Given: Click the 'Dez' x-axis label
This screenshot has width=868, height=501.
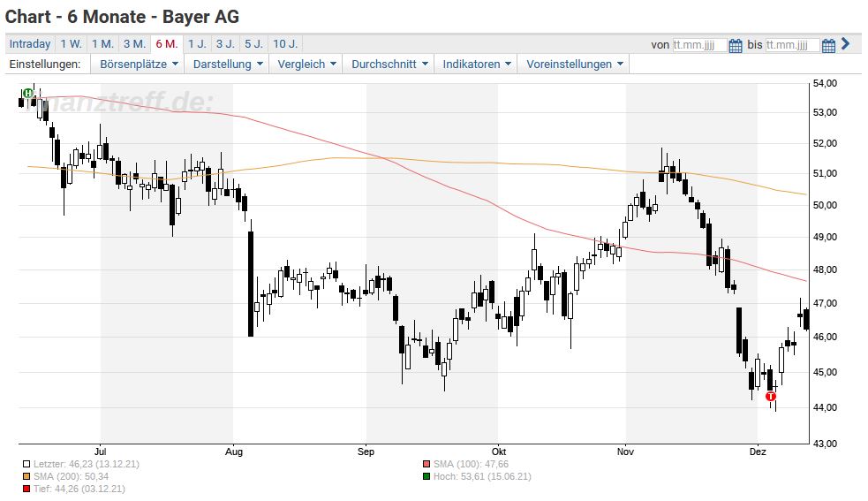Looking at the screenshot, I should [x=758, y=452].
